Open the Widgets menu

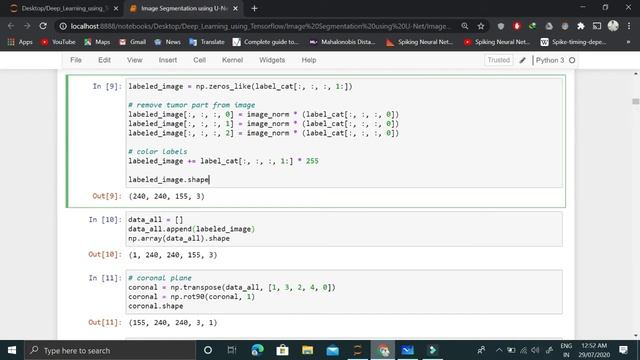pyautogui.click(x=272, y=60)
